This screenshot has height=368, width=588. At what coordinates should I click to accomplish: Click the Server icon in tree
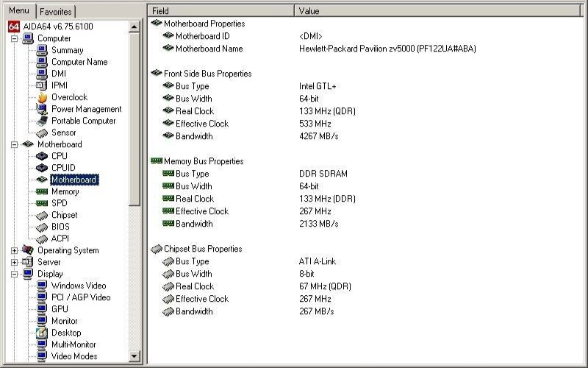pos(28,262)
